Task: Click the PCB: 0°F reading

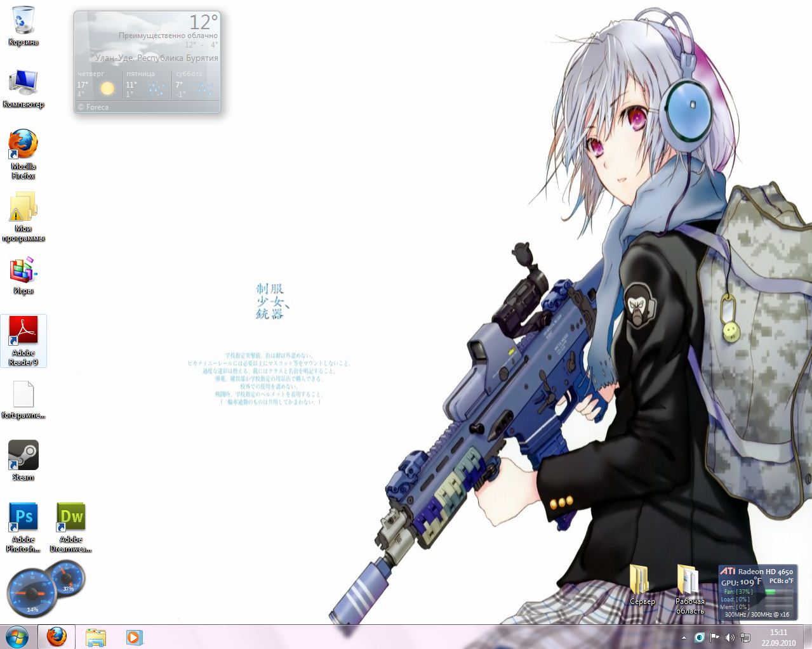Action: click(781, 581)
